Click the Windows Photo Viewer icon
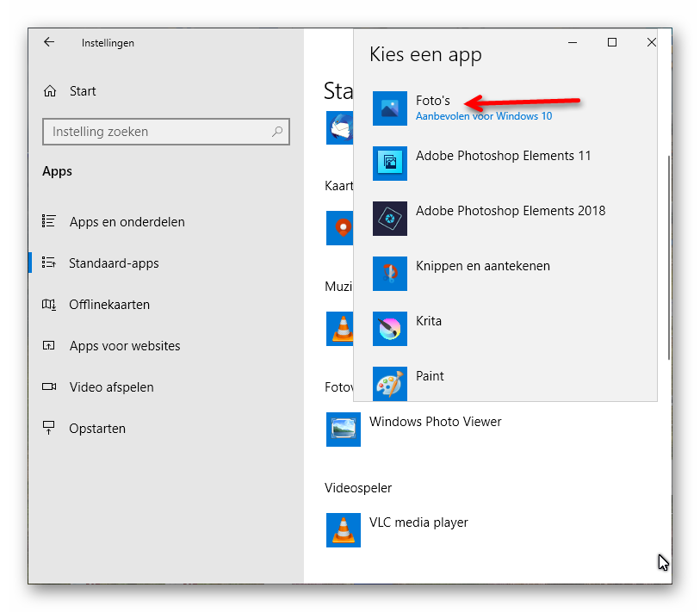700x612 pixels. click(344, 430)
